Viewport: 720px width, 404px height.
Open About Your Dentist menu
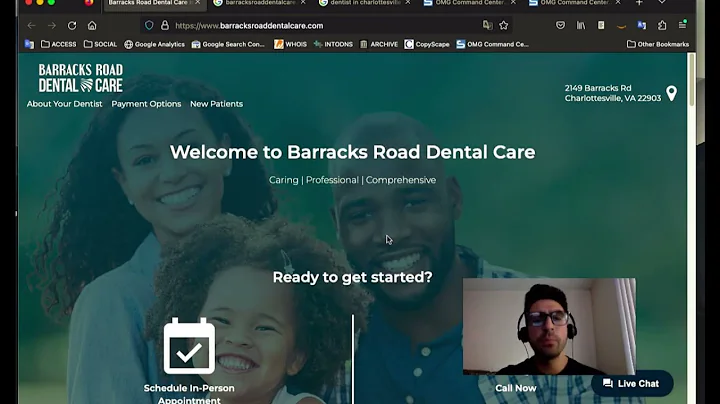coord(64,104)
